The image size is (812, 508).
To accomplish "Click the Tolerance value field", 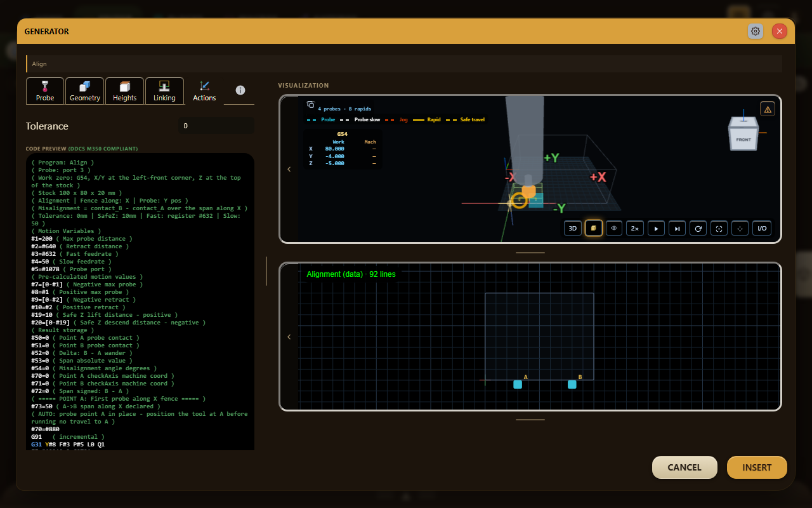I will click(x=216, y=126).
